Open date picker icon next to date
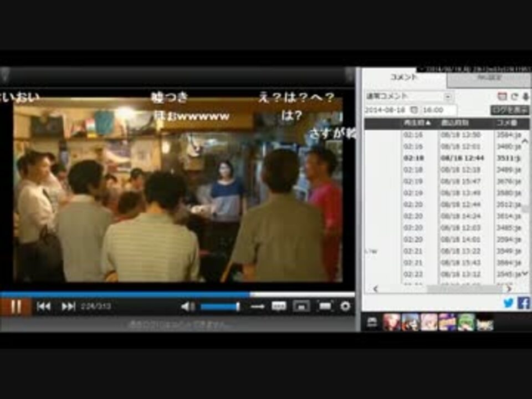The width and height of the screenshot is (532, 399). [x=415, y=110]
